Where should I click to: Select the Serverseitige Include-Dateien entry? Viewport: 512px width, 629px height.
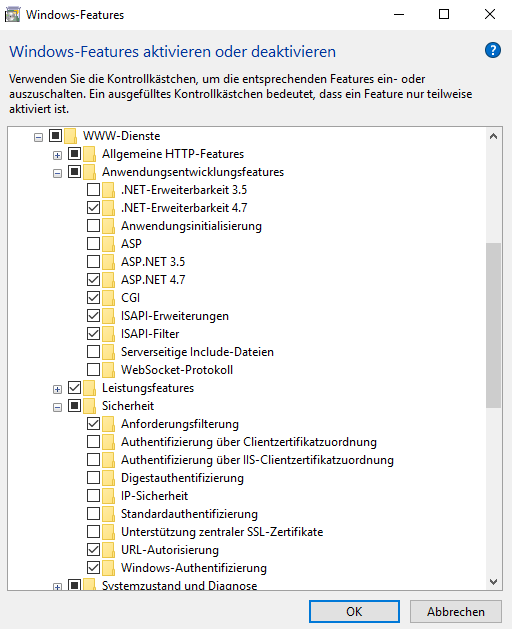point(197,352)
